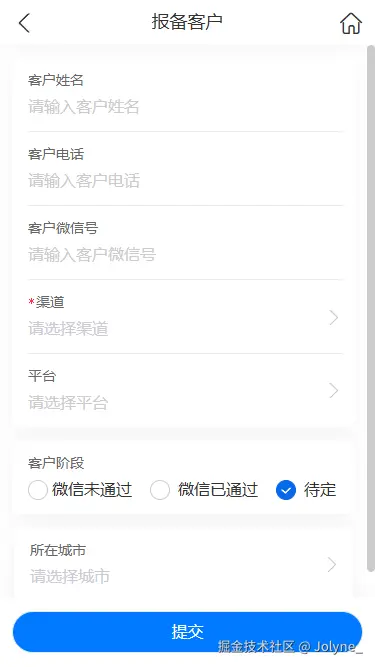The image size is (375, 667).
Task: Expand the 平台 selector chevron
Action: pos(334,391)
